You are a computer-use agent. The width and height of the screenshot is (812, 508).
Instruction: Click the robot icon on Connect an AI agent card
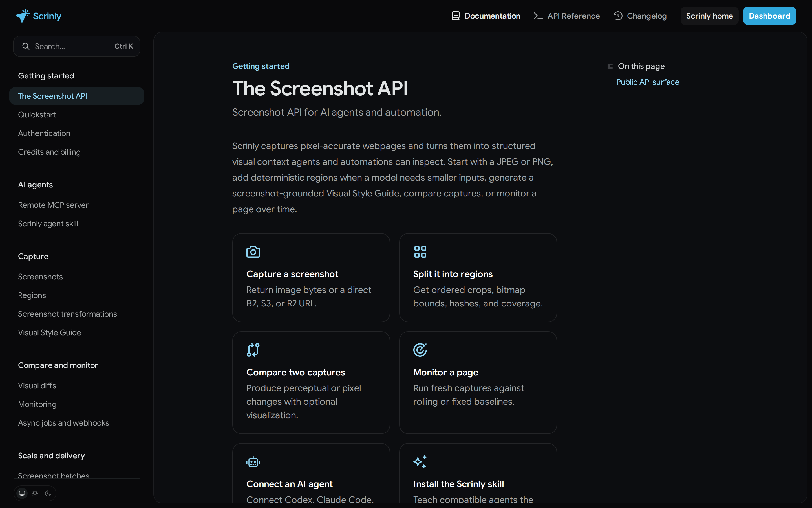tap(253, 462)
